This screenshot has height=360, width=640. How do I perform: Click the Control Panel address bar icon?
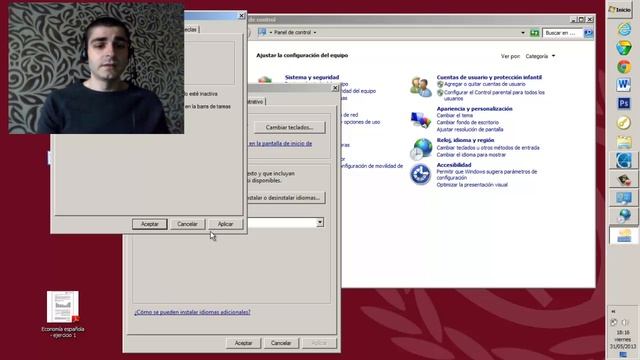[x=262, y=32]
